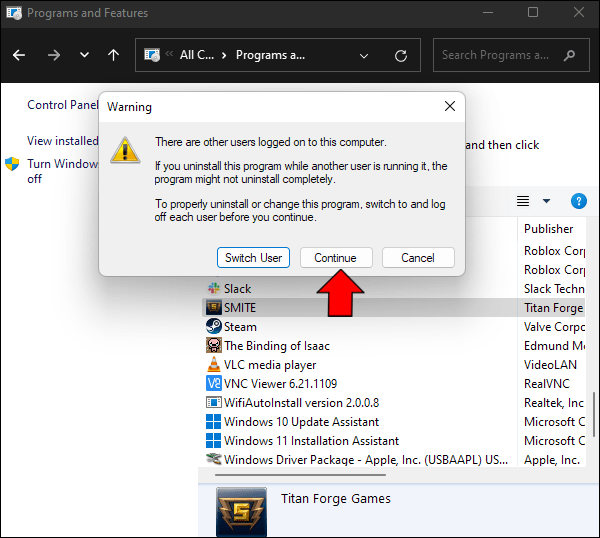Click the address bar Control Panel icon
The width and height of the screenshot is (600, 538).
(152, 55)
